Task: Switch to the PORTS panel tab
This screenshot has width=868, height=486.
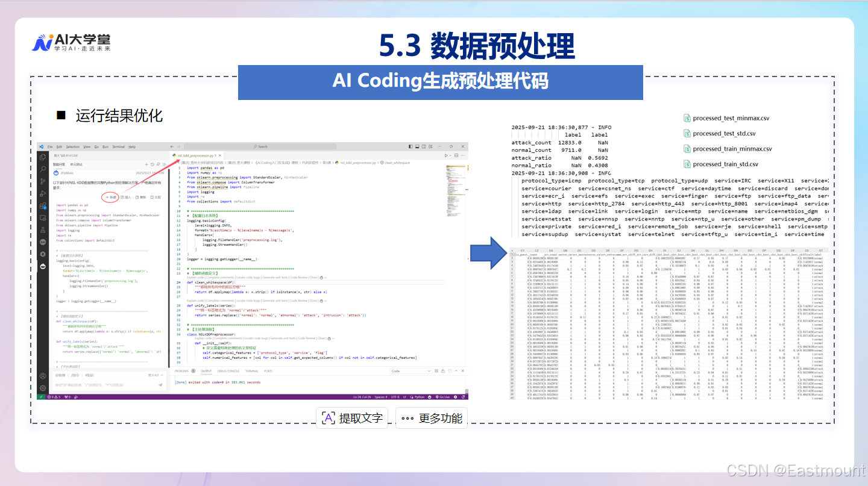Action: click(268, 371)
